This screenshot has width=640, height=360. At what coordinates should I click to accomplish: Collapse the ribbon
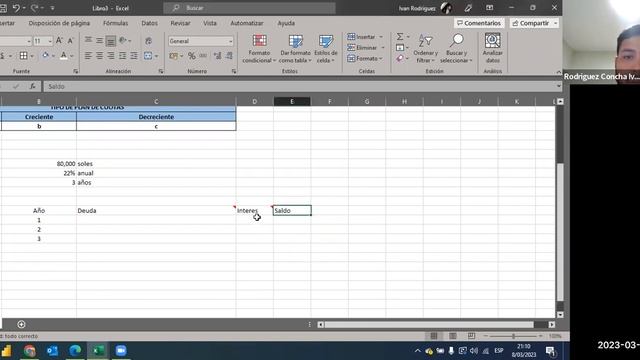click(558, 72)
